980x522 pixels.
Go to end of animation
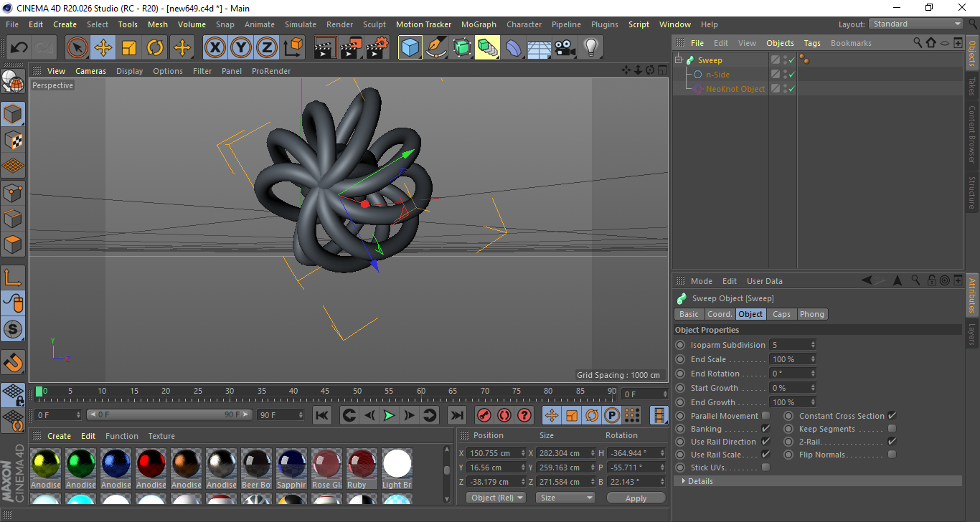(x=457, y=415)
